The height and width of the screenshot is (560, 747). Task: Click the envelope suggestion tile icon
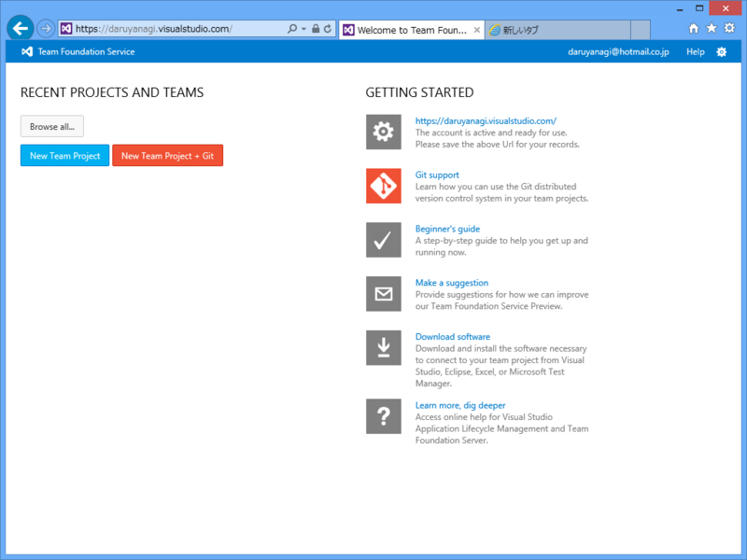[384, 294]
